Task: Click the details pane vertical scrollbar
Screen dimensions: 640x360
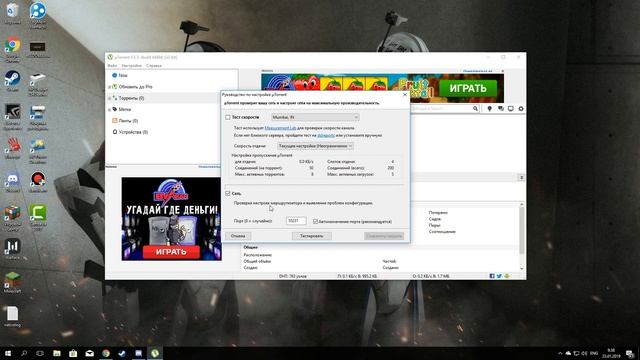Action: (x=521, y=236)
